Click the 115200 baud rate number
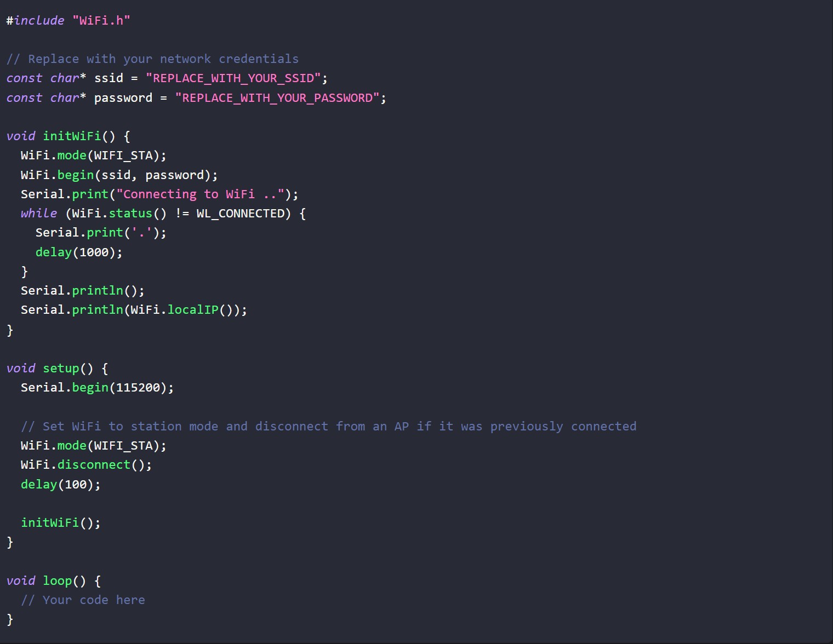Image resolution: width=833 pixels, height=644 pixels. point(138,388)
